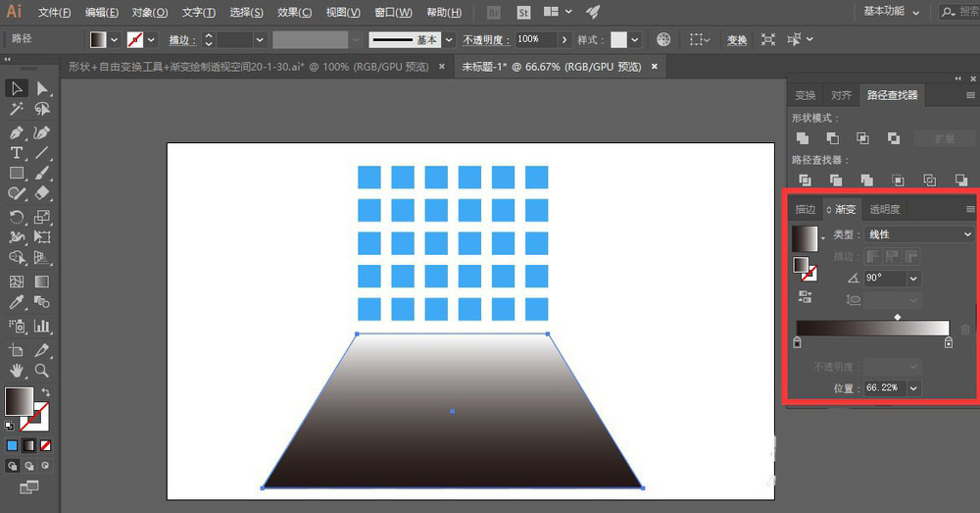Viewport: 980px width, 513px height.
Task: Click the gradient midpoint diamond
Action: point(898,317)
